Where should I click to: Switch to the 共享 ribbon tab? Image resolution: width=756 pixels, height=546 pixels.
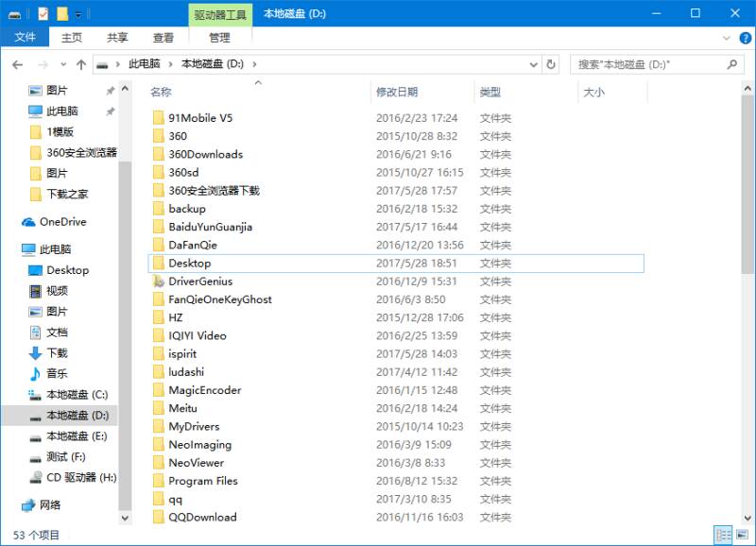click(117, 37)
